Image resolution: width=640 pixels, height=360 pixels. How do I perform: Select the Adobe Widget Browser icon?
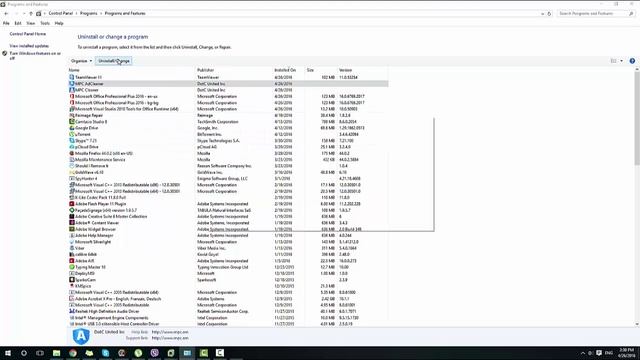[x=72, y=229]
